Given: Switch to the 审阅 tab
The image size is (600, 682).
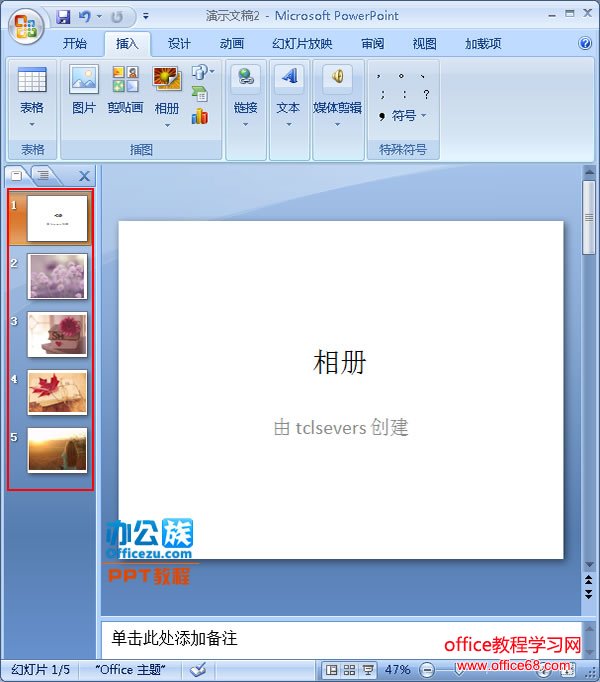Looking at the screenshot, I should click(x=372, y=43).
